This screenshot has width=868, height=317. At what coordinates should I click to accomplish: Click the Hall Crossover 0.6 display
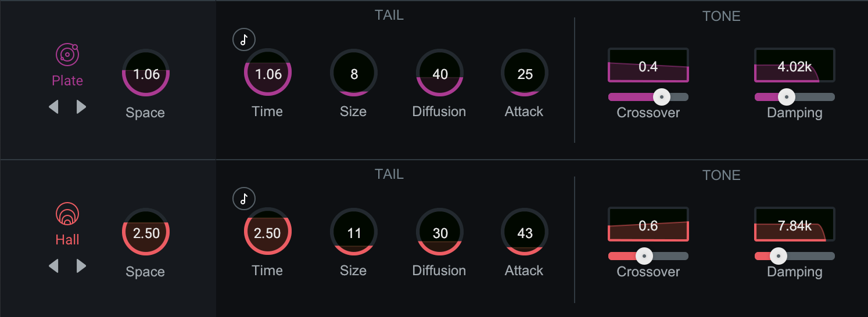[x=648, y=225]
